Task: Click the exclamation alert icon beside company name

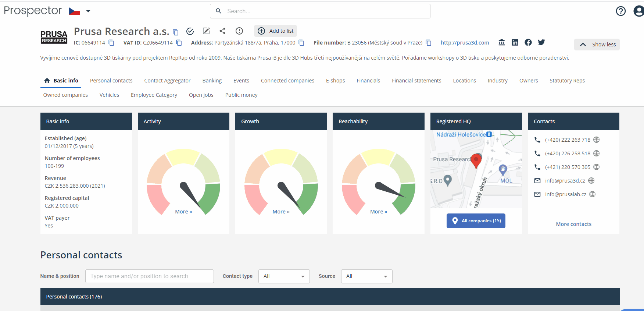Action: coord(239,31)
